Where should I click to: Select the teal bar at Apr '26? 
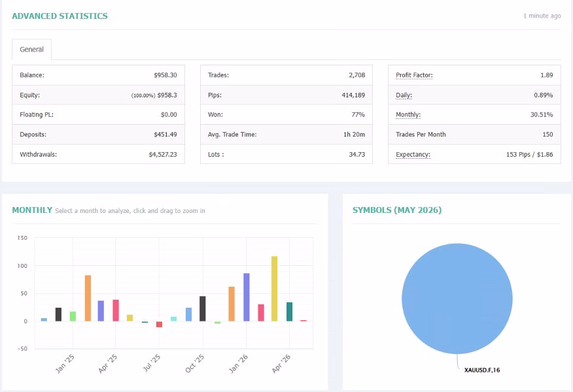289,312
